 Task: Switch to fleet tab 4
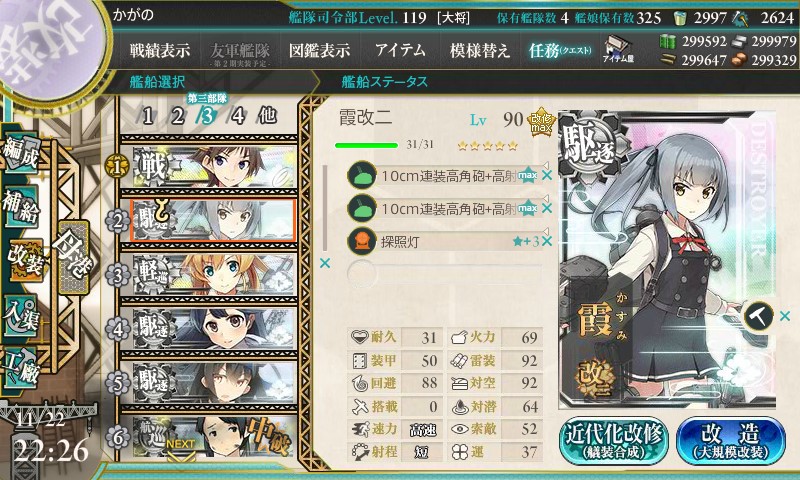pyautogui.click(x=237, y=116)
